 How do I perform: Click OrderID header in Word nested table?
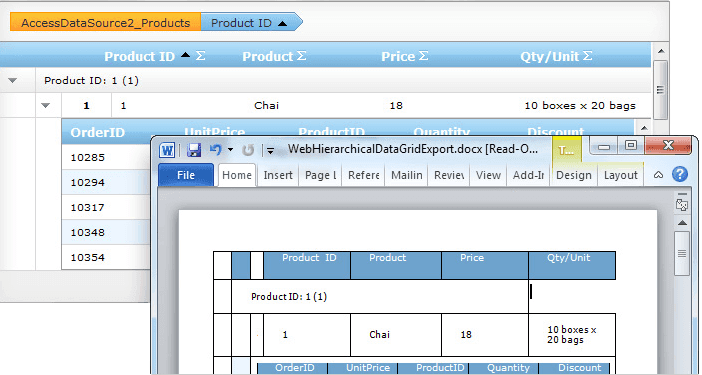(x=292, y=368)
